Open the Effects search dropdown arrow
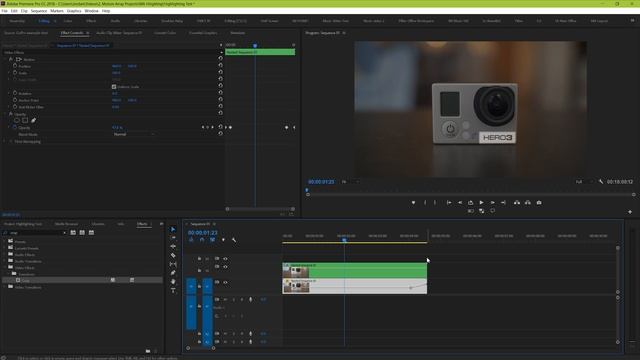 64,233
